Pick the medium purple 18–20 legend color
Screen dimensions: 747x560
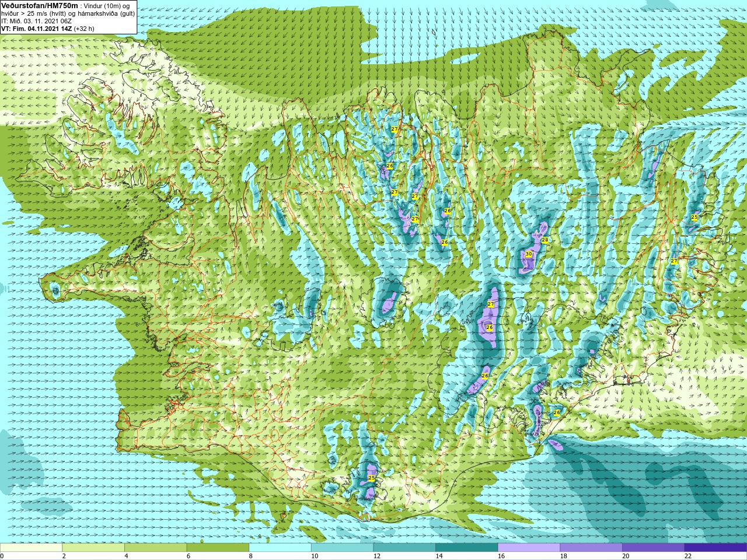click(x=591, y=548)
